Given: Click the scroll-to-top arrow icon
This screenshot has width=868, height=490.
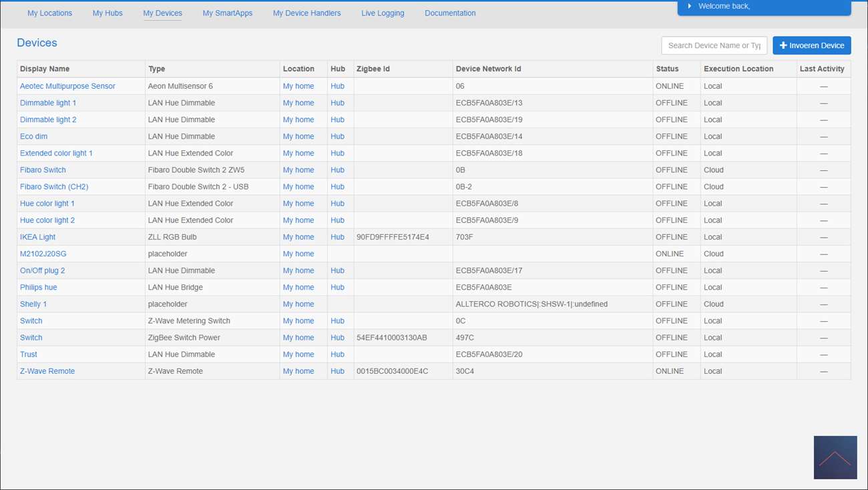Looking at the screenshot, I should [x=835, y=457].
